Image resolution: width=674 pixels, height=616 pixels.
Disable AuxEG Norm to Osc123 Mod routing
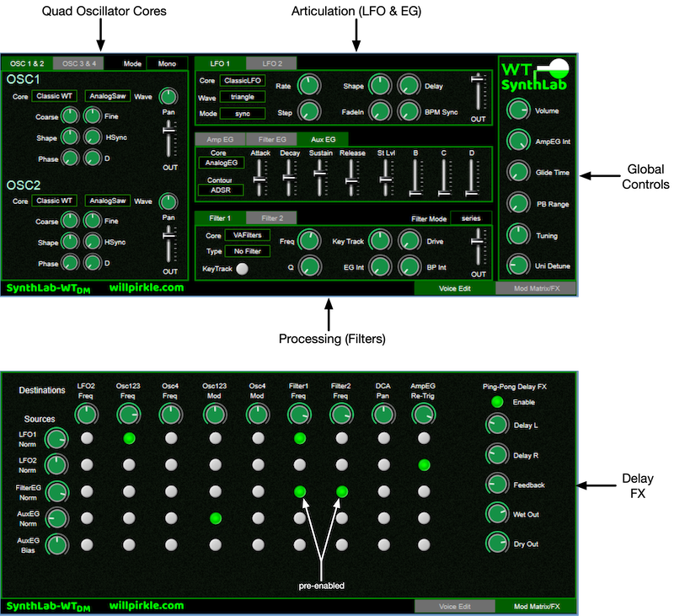point(216,518)
